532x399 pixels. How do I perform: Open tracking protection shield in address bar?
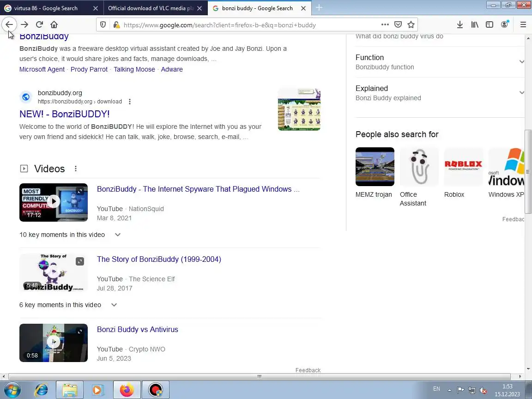103,25
